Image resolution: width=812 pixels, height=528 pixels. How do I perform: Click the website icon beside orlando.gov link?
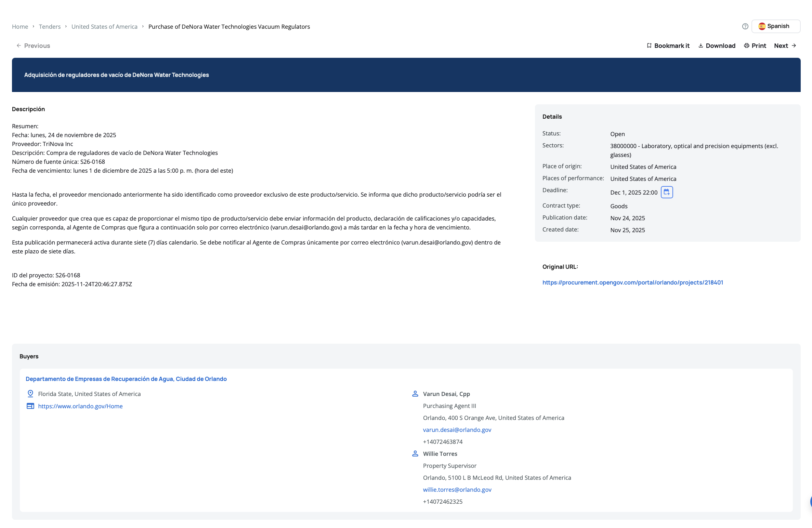click(30, 406)
